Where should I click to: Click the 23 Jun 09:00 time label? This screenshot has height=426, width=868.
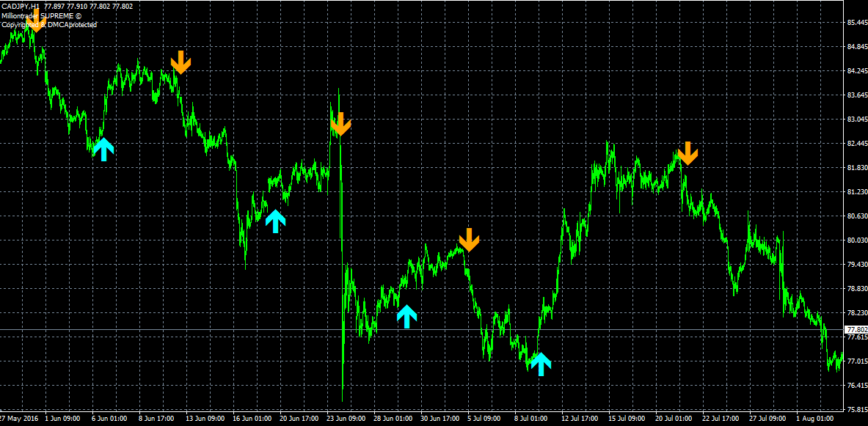(346, 418)
